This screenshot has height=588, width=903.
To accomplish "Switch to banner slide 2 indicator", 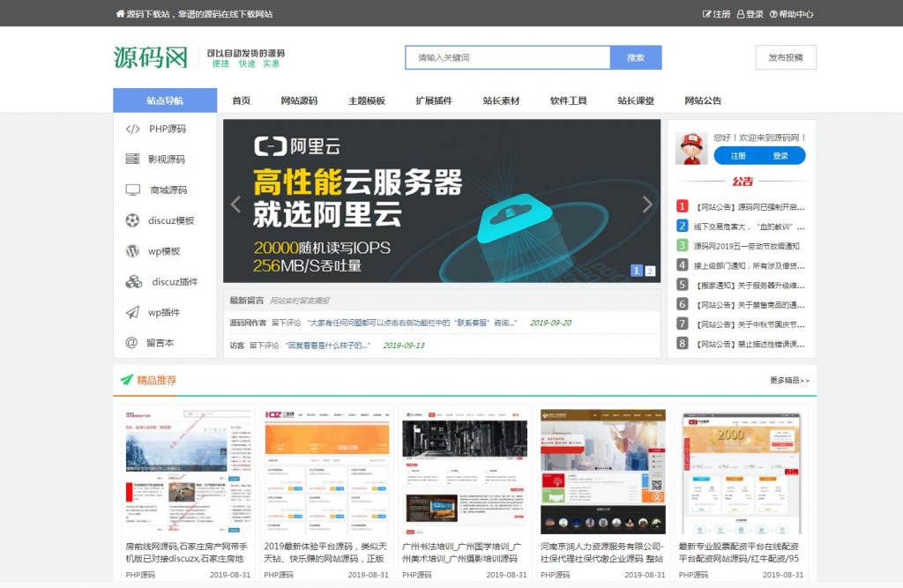I will coord(650,270).
